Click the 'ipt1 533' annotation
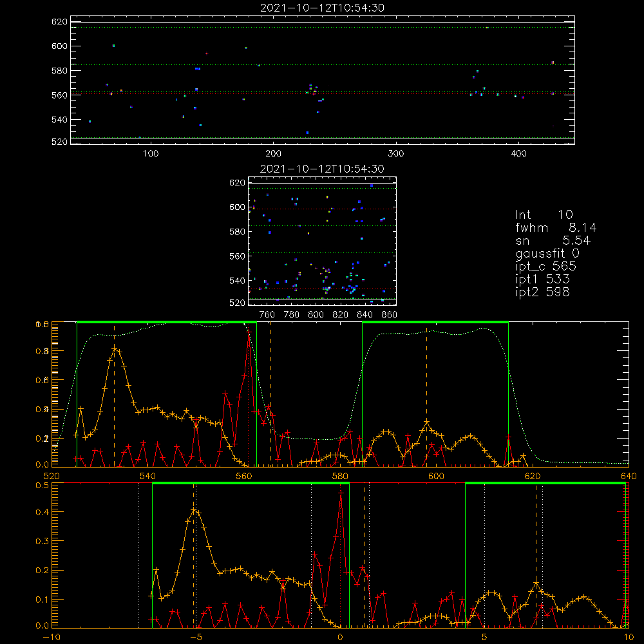644x644 pixels. [542, 279]
